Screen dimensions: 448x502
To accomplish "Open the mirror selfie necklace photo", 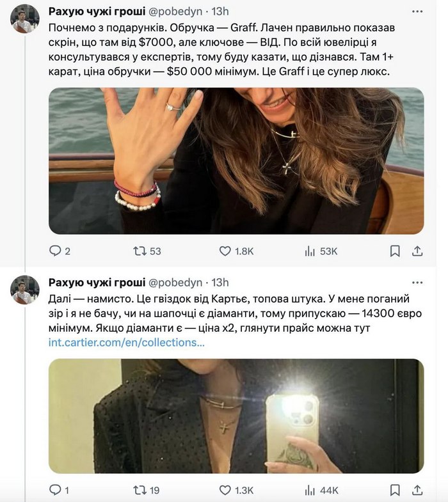I will 236,416.
